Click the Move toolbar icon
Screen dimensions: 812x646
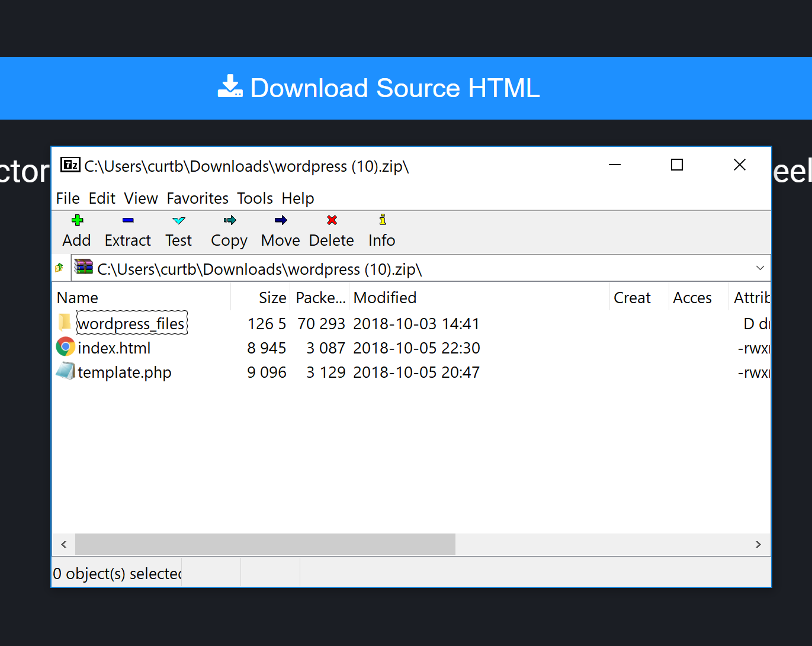point(281,220)
